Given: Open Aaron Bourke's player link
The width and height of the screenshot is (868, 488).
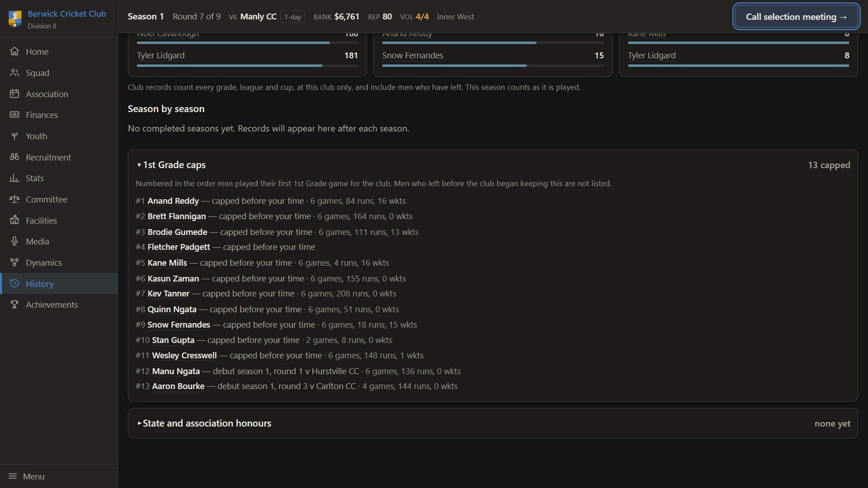Looking at the screenshot, I should [178, 386].
